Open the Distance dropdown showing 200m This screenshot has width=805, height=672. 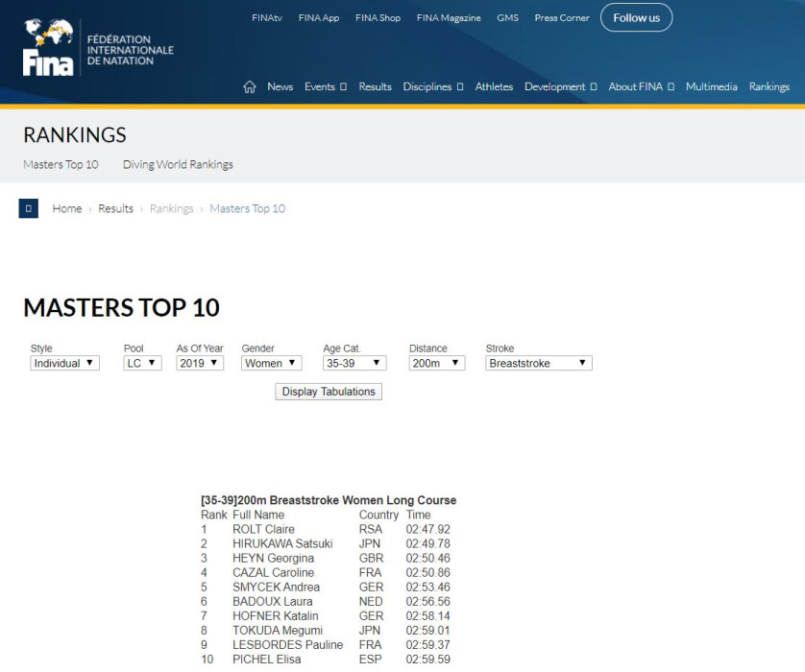436,363
